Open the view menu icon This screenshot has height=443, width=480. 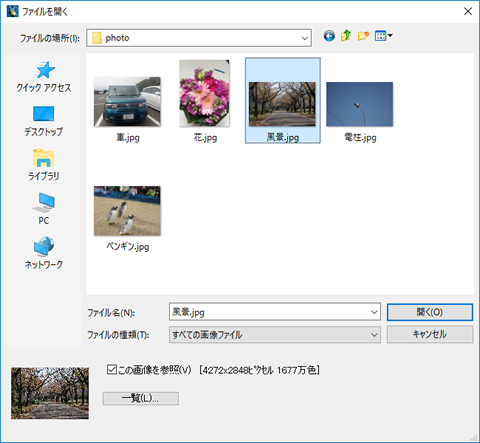tap(383, 36)
